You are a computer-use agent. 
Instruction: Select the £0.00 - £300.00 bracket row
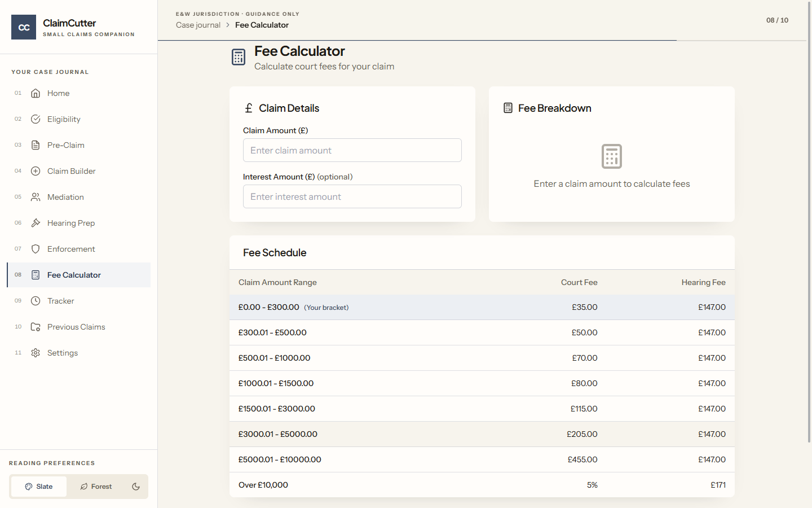[x=482, y=307]
